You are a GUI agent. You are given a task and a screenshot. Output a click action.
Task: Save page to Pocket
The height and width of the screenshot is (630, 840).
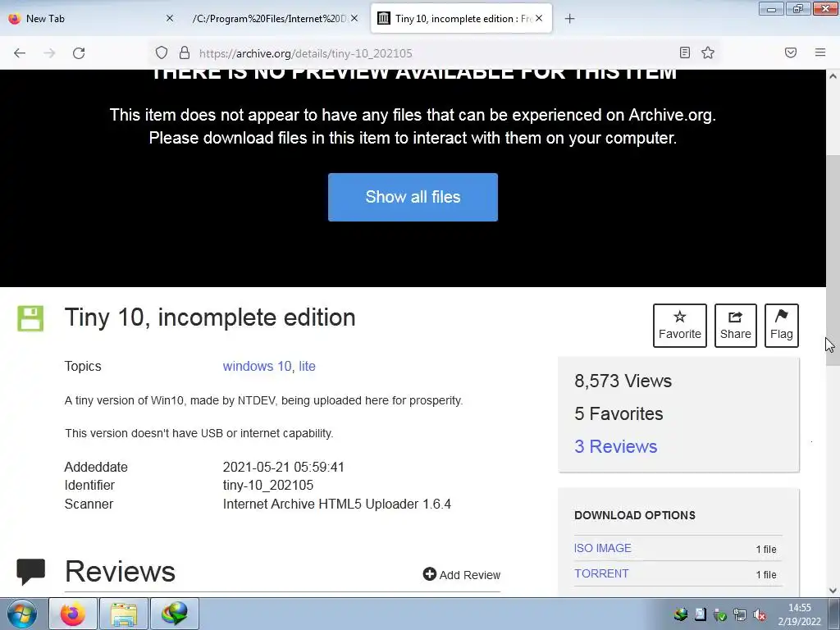coord(791,52)
